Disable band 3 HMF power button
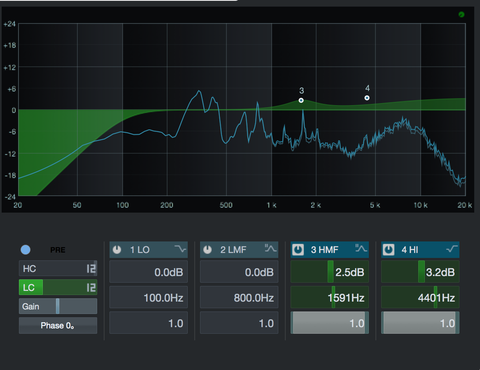The image size is (480, 370). point(298,250)
